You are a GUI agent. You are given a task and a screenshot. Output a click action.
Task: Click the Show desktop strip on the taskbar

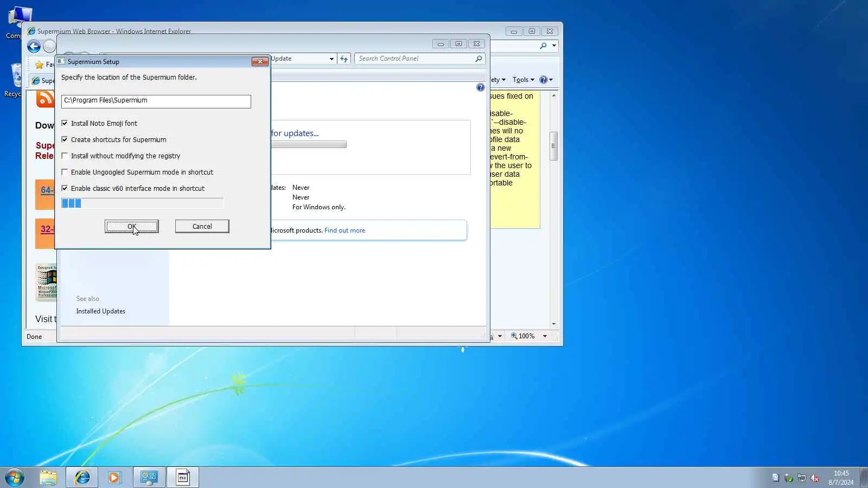(864, 477)
